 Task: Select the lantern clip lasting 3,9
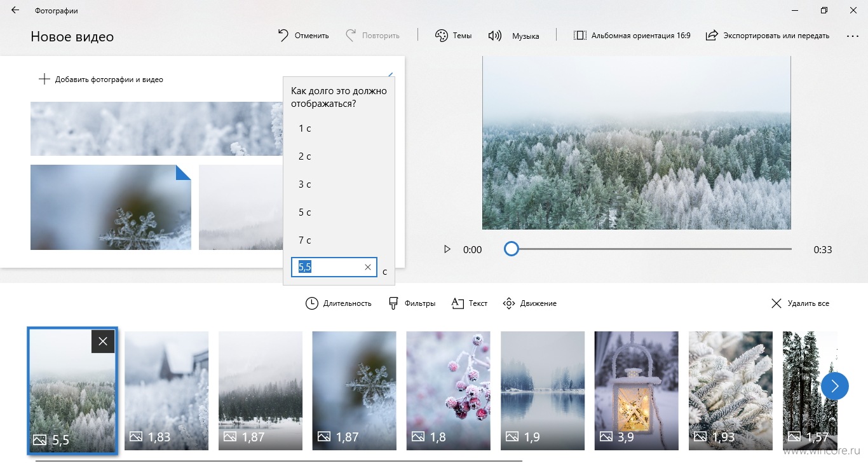pos(637,390)
